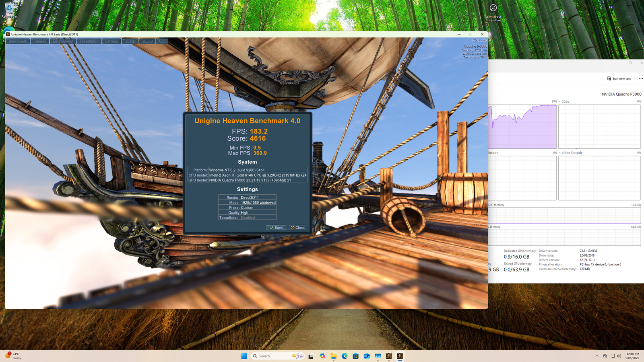
Task: Expand the Video Decode engine dropdown
Action: click(559, 153)
